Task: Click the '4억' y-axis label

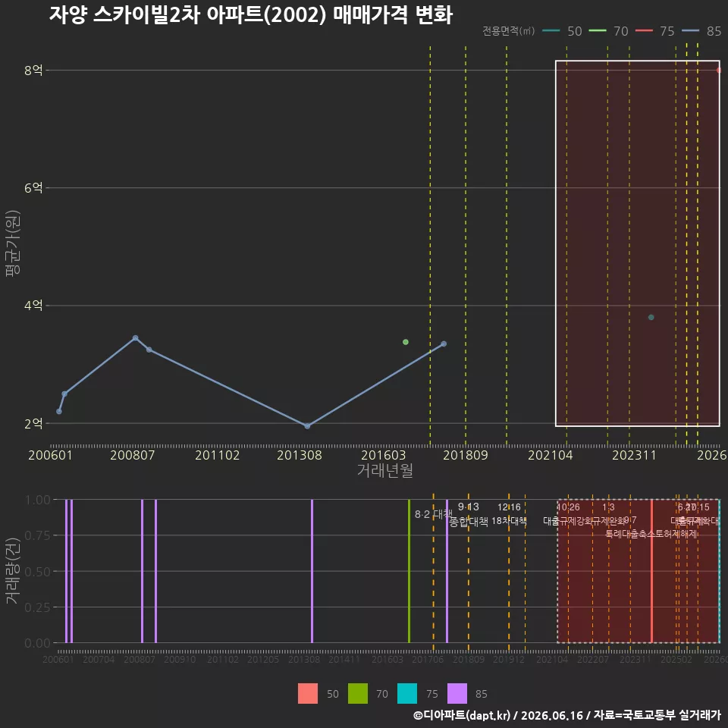Action: pyautogui.click(x=33, y=305)
